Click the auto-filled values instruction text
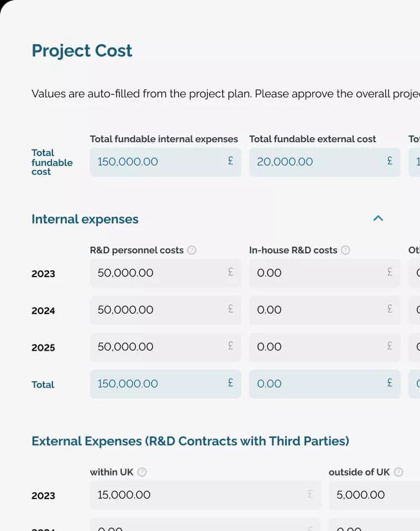 (x=225, y=94)
